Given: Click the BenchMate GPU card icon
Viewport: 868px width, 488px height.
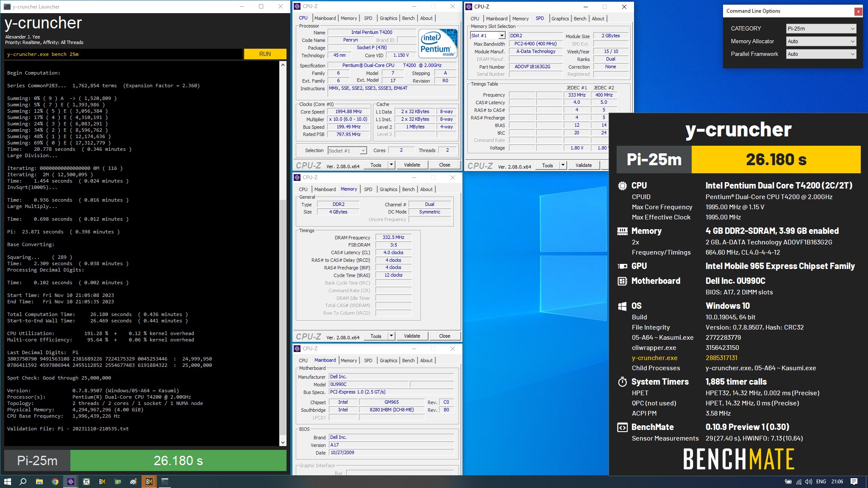Looking at the screenshot, I should [x=622, y=266].
